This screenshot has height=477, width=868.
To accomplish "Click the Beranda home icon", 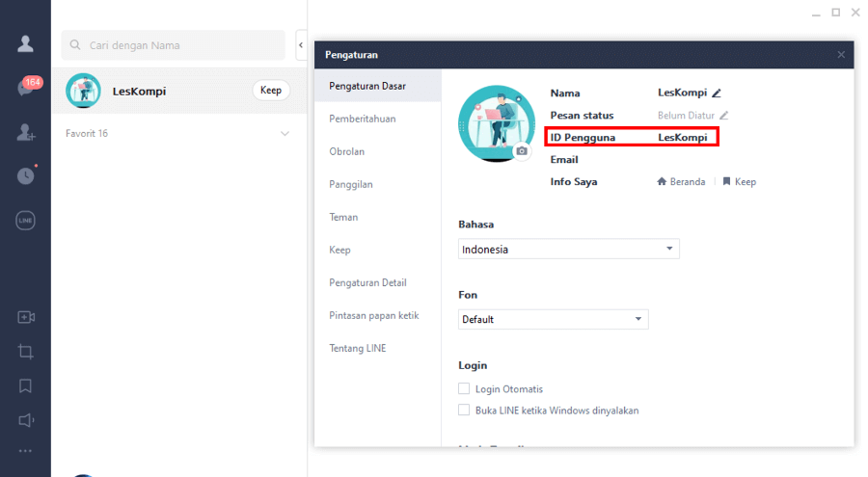I will click(x=662, y=181).
